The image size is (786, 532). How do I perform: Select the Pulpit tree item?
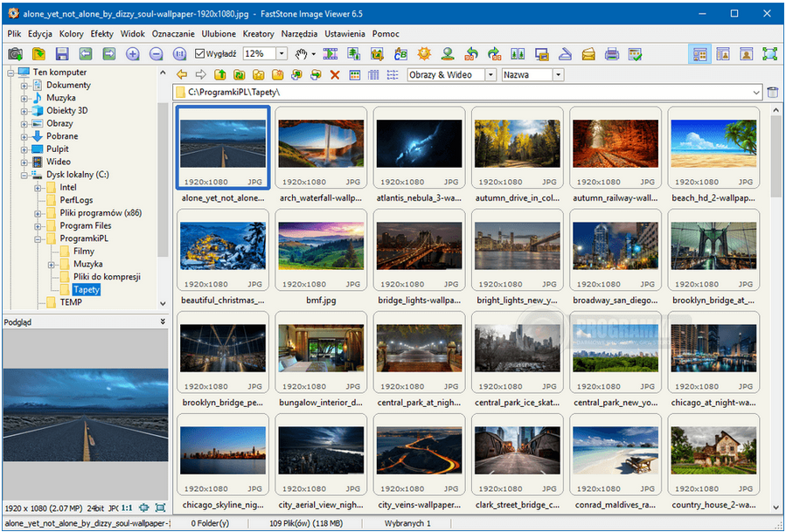[58, 149]
